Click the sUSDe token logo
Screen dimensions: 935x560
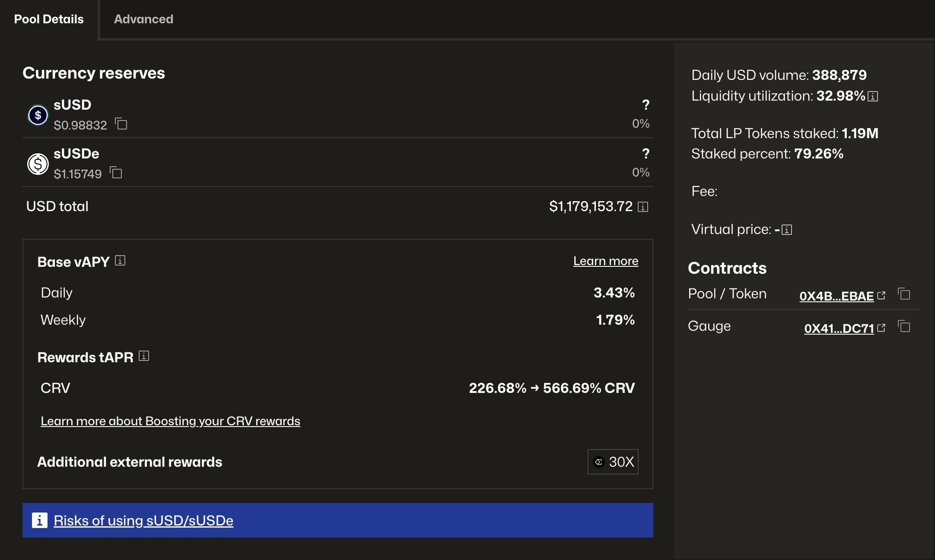(38, 164)
